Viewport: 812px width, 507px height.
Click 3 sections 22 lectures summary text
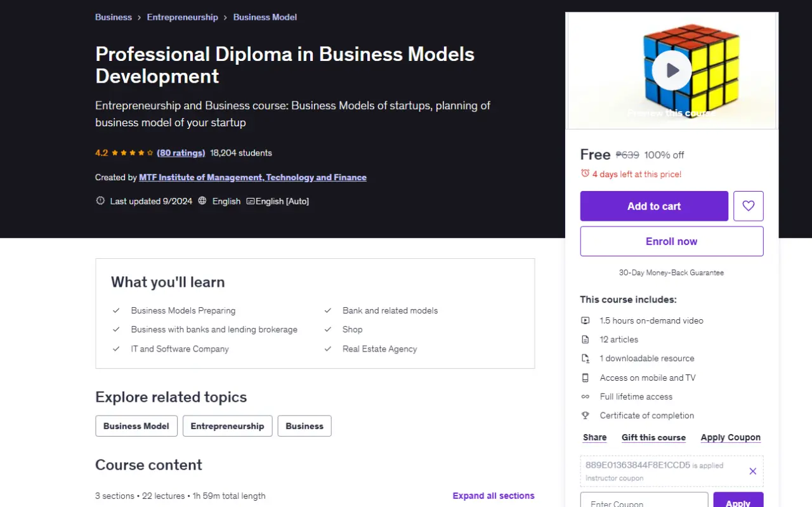[x=180, y=496]
